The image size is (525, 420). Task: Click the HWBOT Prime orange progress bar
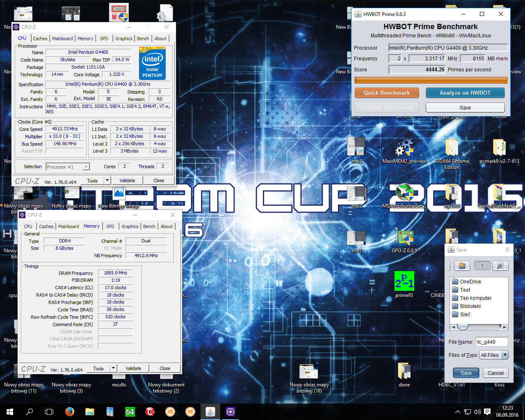pyautogui.click(x=431, y=80)
